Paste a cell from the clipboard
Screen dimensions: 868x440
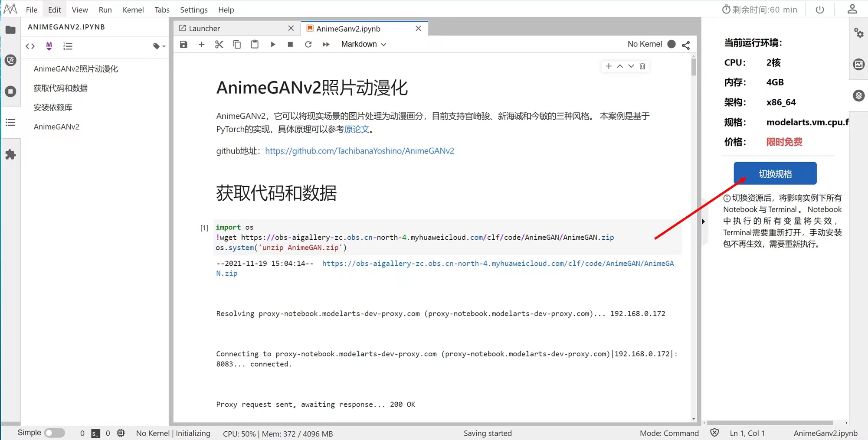255,44
